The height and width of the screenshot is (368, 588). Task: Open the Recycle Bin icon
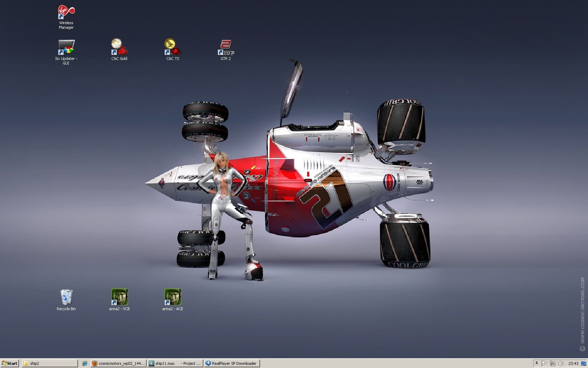[x=66, y=297]
